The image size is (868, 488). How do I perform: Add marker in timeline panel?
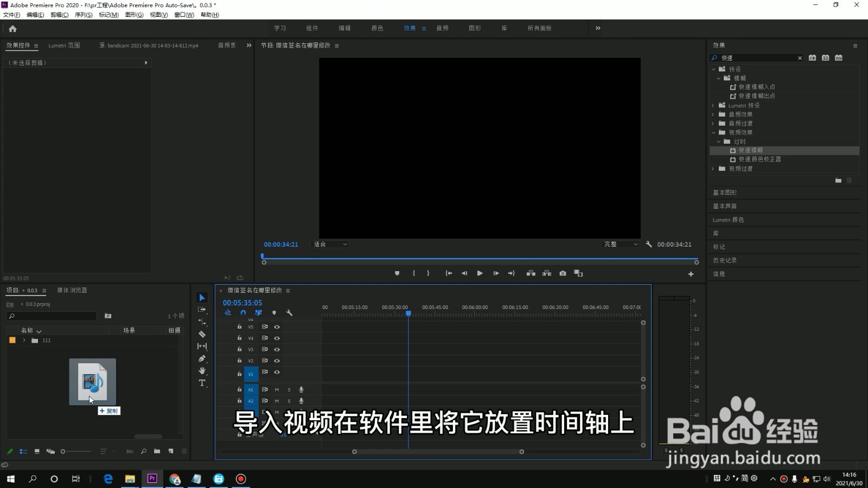click(274, 313)
